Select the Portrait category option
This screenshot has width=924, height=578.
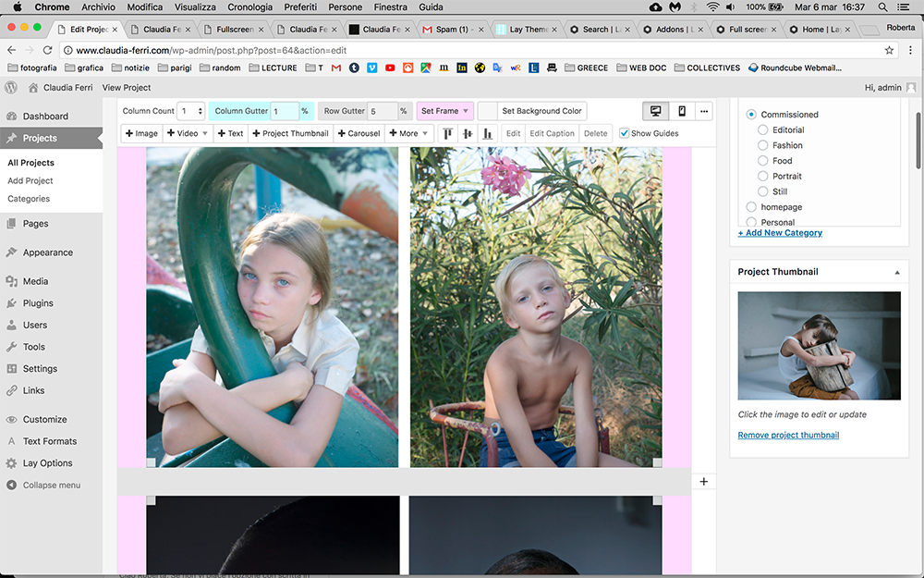(x=763, y=176)
